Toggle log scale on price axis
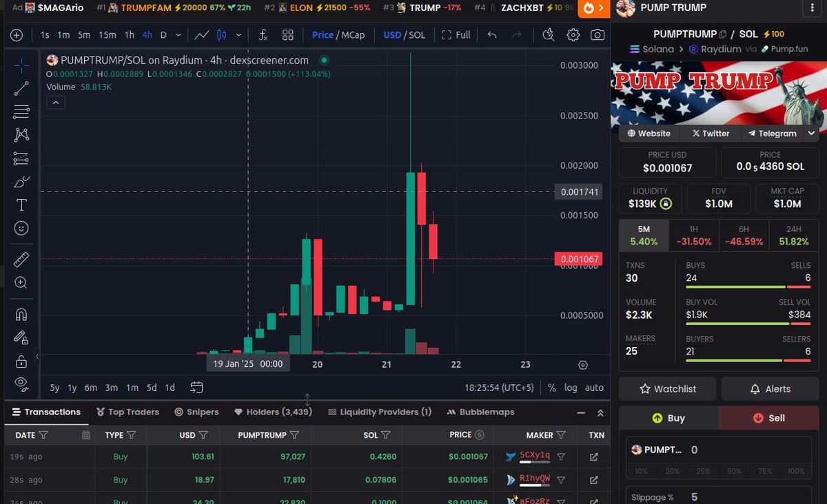827x504 pixels. click(571, 388)
